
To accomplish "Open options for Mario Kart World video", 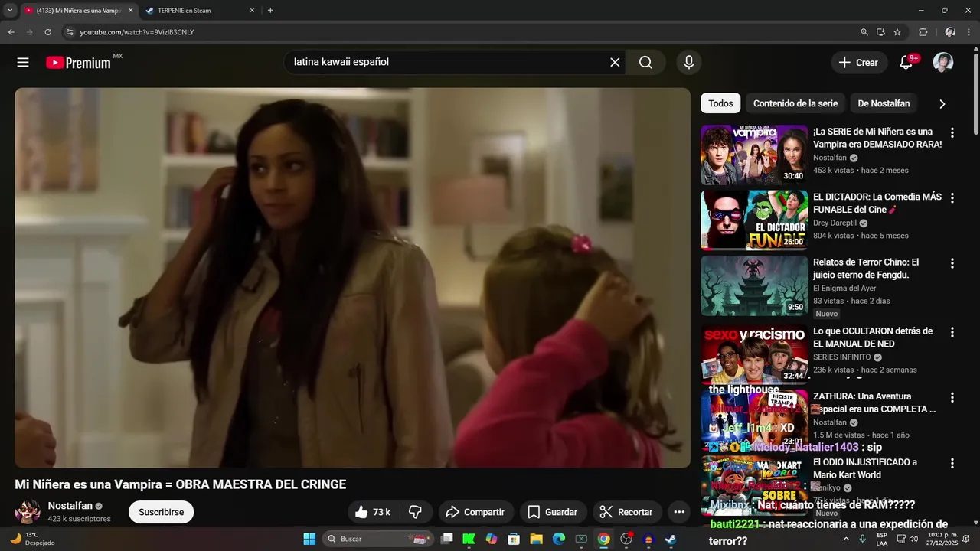I will (952, 464).
